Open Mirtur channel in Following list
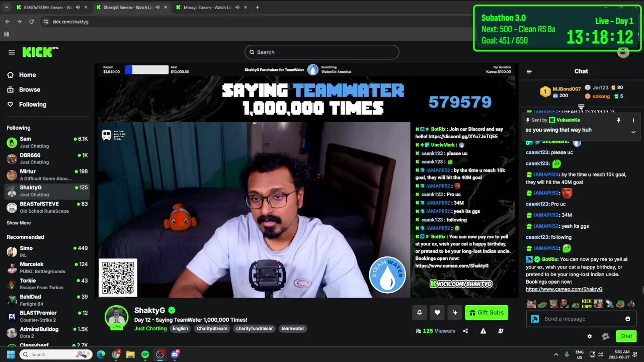The image size is (644, 362). coord(47,174)
